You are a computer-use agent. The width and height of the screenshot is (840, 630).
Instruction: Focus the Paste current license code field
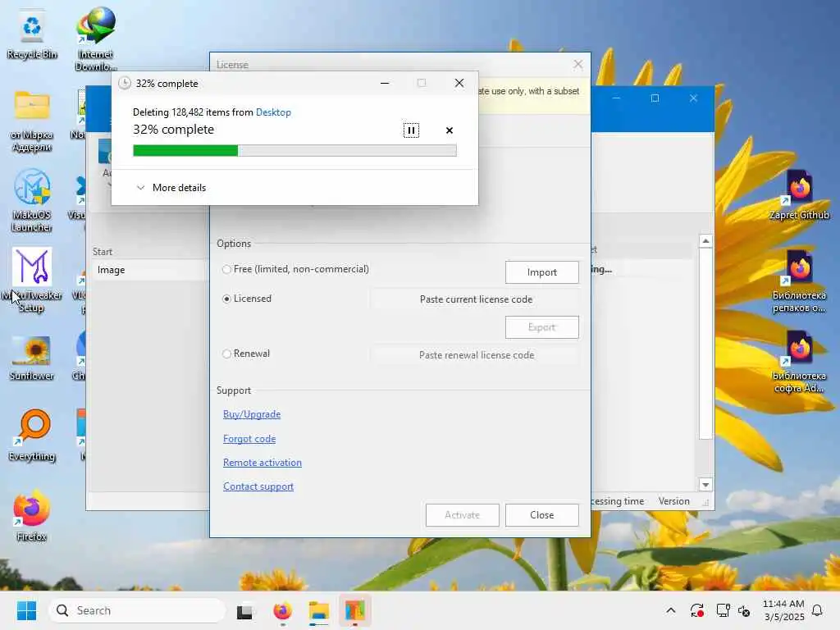476,299
